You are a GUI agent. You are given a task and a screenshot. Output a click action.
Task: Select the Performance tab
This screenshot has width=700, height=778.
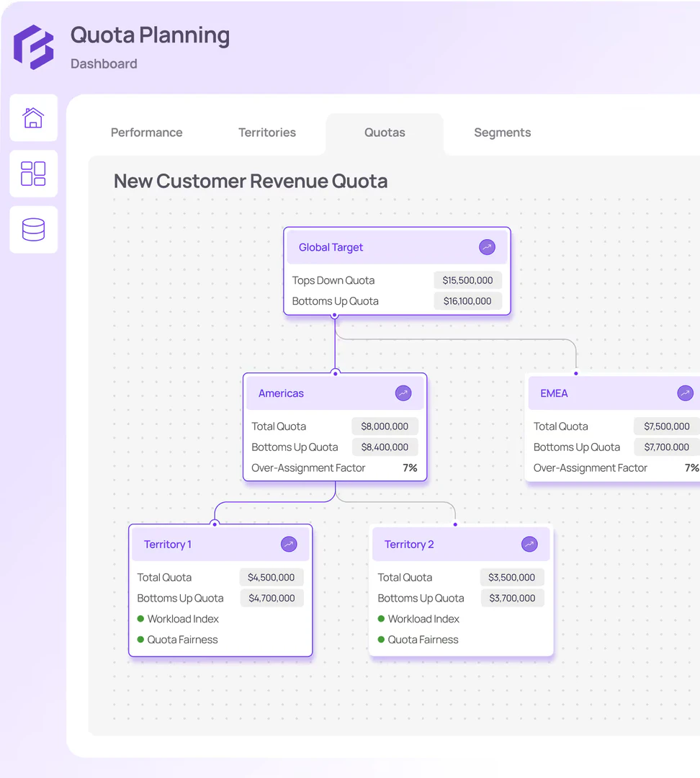146,133
